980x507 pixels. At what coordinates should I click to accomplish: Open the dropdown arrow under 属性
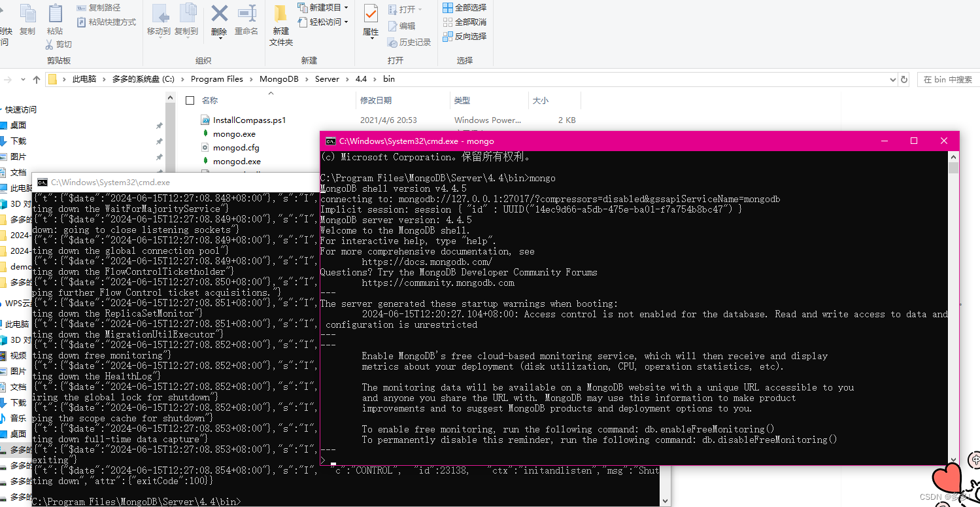(x=371, y=38)
